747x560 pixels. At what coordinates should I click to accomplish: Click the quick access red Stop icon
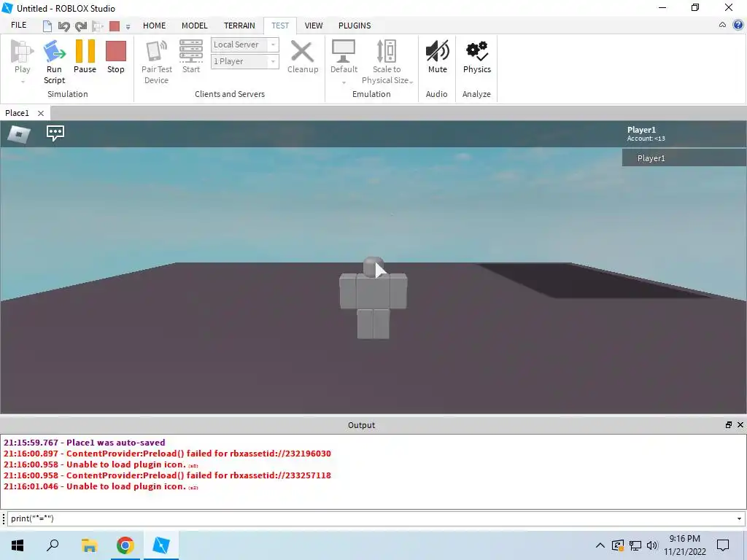point(115,26)
